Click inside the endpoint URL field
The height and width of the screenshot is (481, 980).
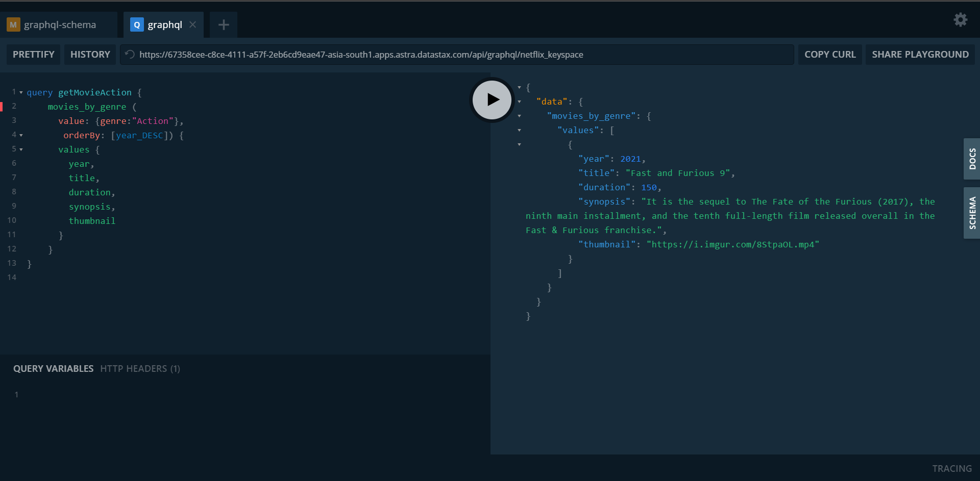pos(408,54)
